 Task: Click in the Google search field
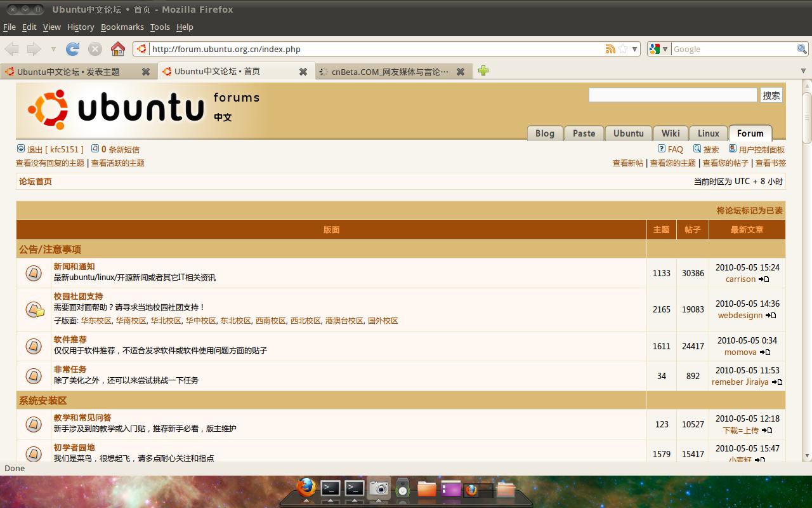tap(734, 49)
